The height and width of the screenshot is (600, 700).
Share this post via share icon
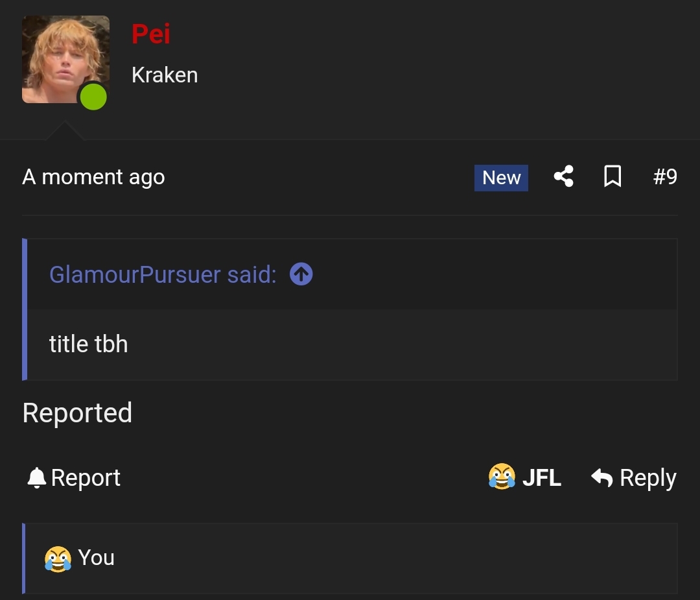pyautogui.click(x=563, y=176)
